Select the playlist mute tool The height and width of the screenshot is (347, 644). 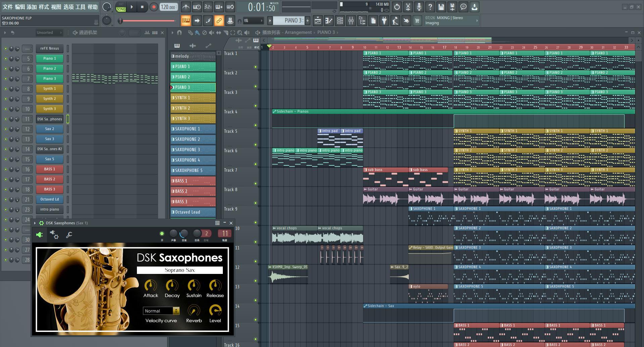click(x=211, y=33)
